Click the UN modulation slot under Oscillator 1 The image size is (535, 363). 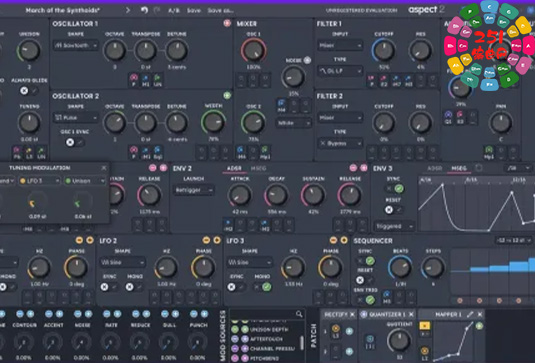[x=157, y=81]
